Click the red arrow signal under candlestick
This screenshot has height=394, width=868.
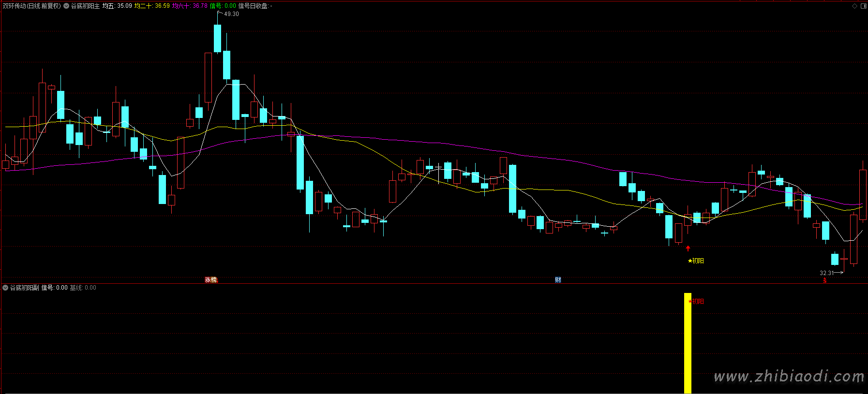click(688, 248)
